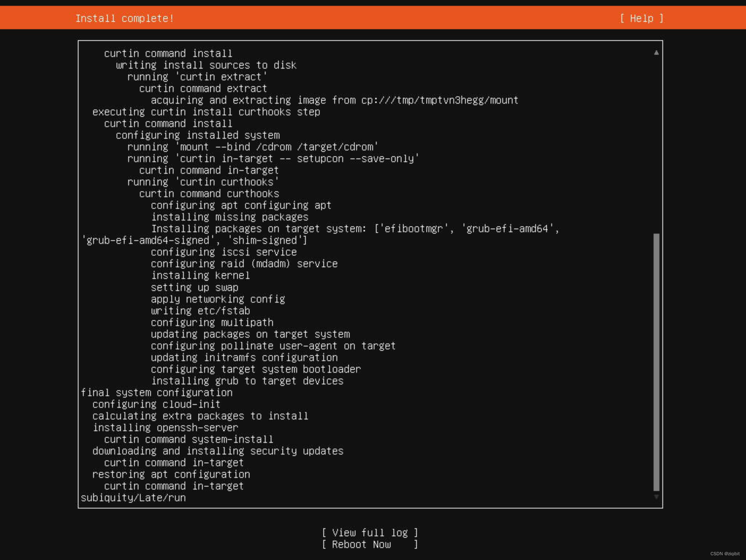The image size is (746, 560).
Task: Click the log scrollbar down arrow
Action: pyautogui.click(x=656, y=497)
